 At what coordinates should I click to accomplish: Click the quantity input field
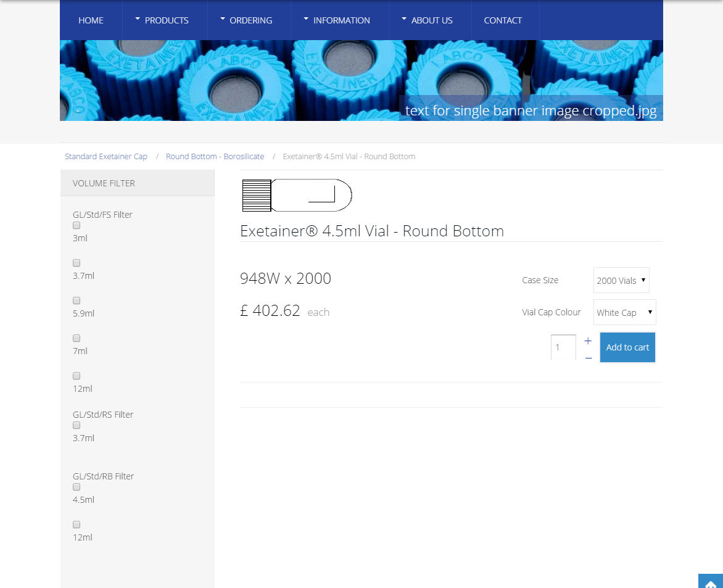pyautogui.click(x=563, y=347)
